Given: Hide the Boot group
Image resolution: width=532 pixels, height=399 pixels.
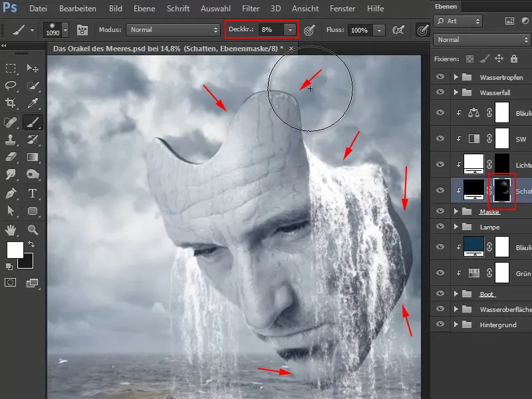Looking at the screenshot, I should click(x=440, y=293).
